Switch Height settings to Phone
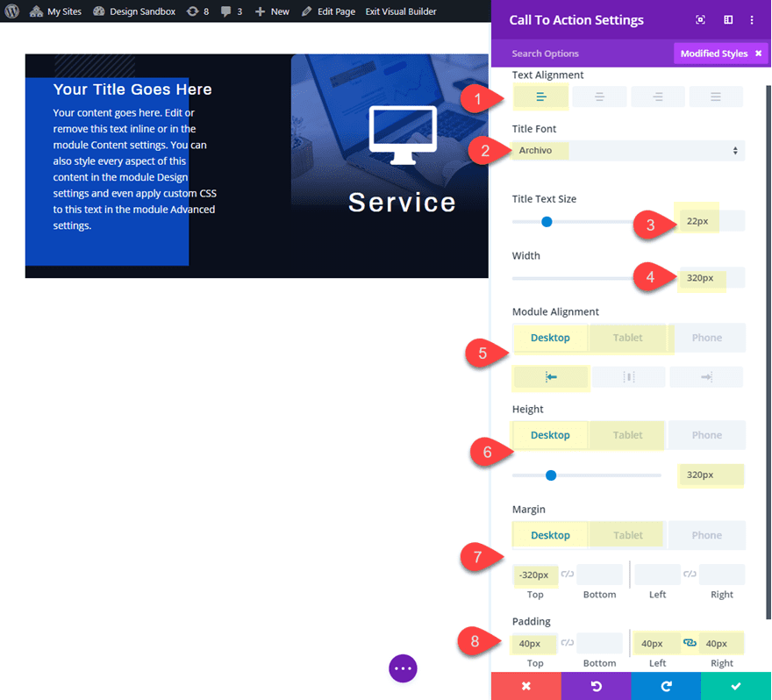This screenshot has width=772, height=700. click(x=707, y=434)
